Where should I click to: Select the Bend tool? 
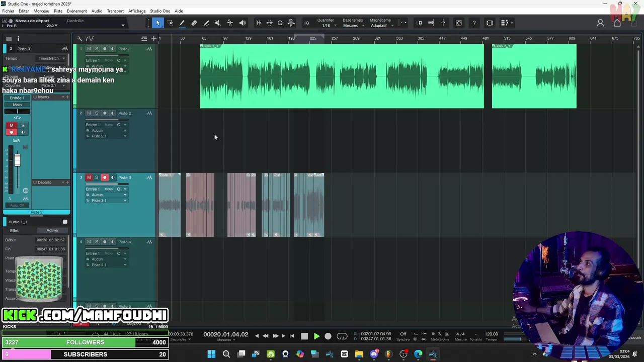pos(230,23)
